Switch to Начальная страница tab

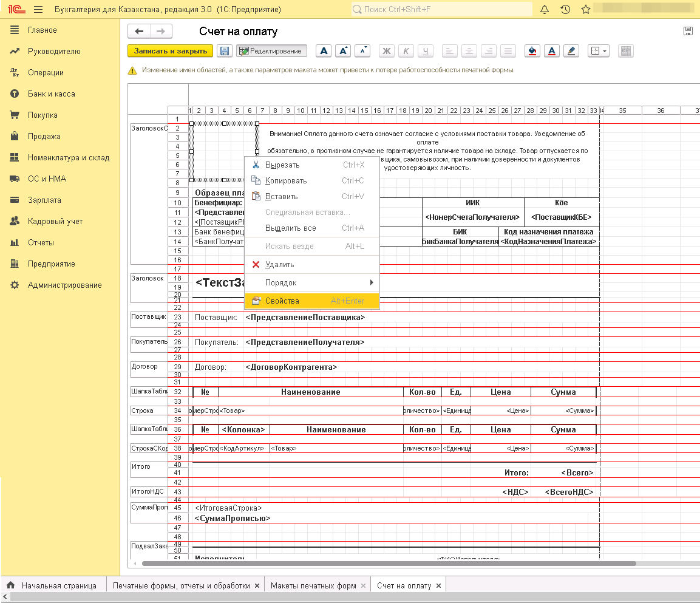tap(53, 585)
